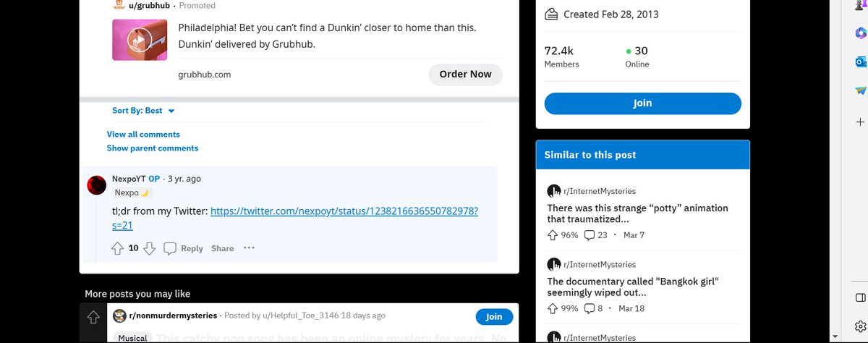Click the More posts you may like heading
This screenshot has height=343, width=868.
(x=137, y=294)
